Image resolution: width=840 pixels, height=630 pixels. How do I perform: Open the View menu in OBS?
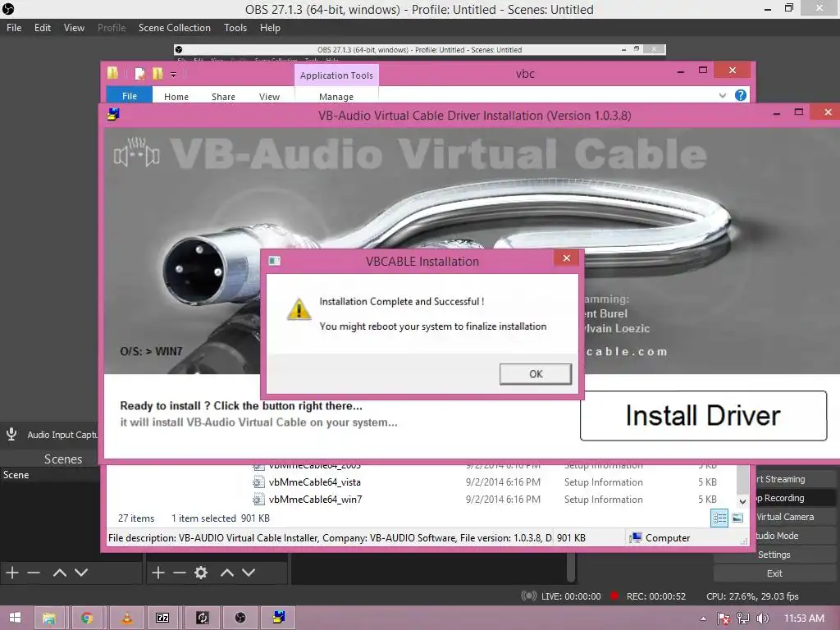(74, 28)
